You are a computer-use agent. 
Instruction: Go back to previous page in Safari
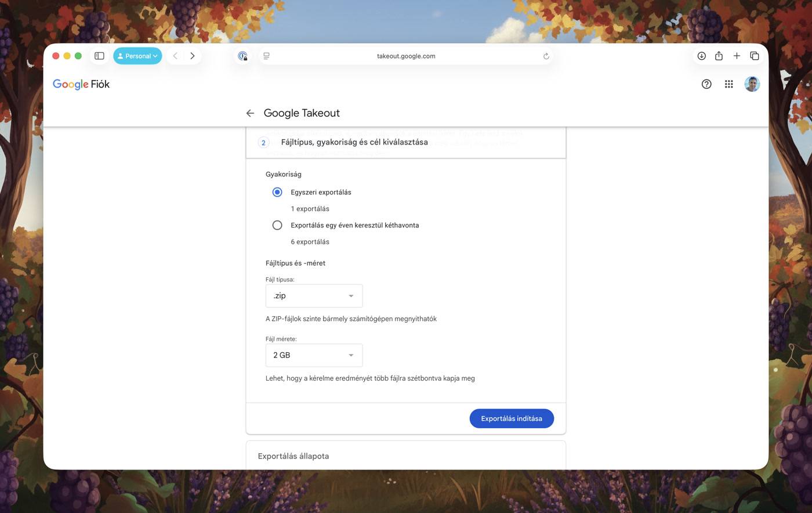[x=175, y=56]
